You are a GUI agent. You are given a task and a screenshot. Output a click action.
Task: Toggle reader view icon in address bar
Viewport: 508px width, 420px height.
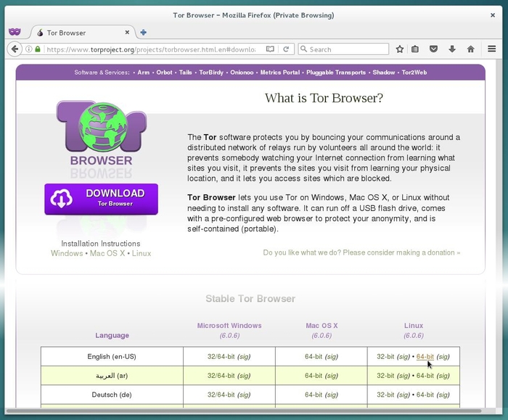pyautogui.click(x=270, y=49)
